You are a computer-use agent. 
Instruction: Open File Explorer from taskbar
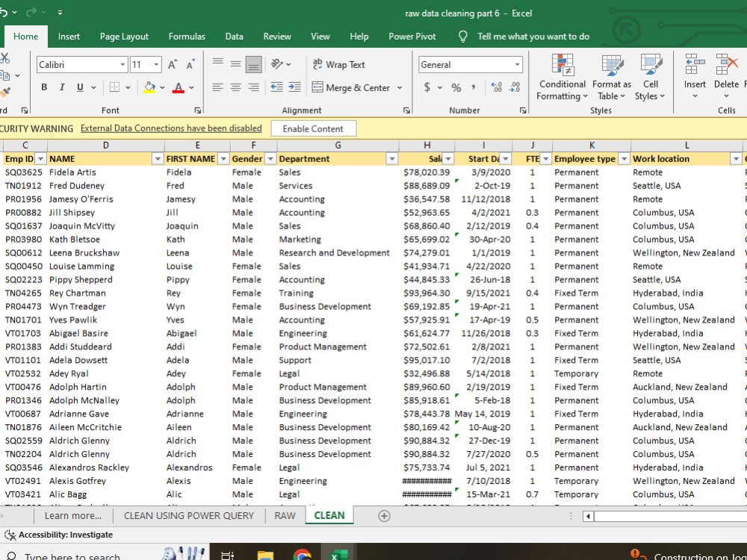point(265,556)
